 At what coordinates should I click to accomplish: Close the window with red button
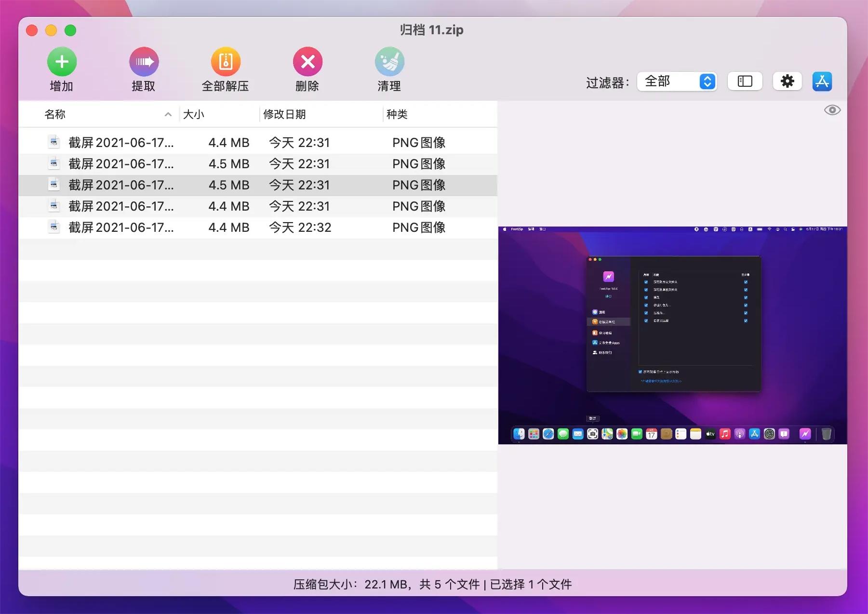(32, 30)
